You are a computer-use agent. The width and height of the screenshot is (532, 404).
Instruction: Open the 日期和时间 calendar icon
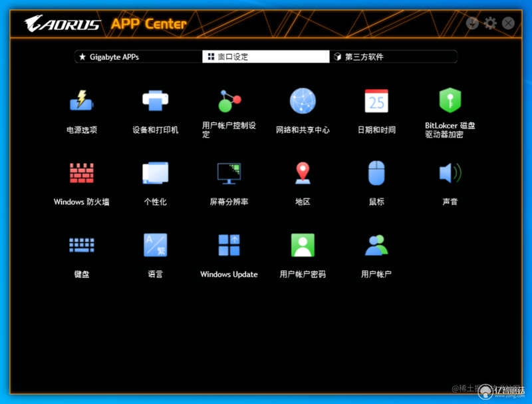tap(376, 101)
